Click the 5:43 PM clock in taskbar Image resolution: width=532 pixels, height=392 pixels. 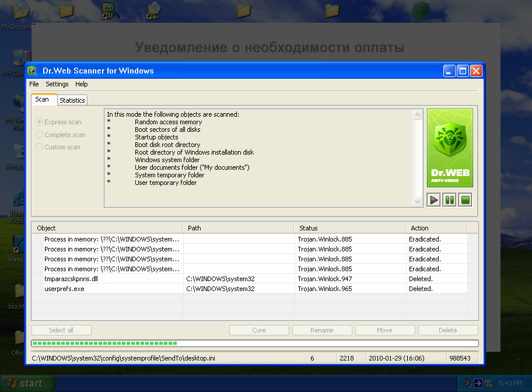click(510, 383)
